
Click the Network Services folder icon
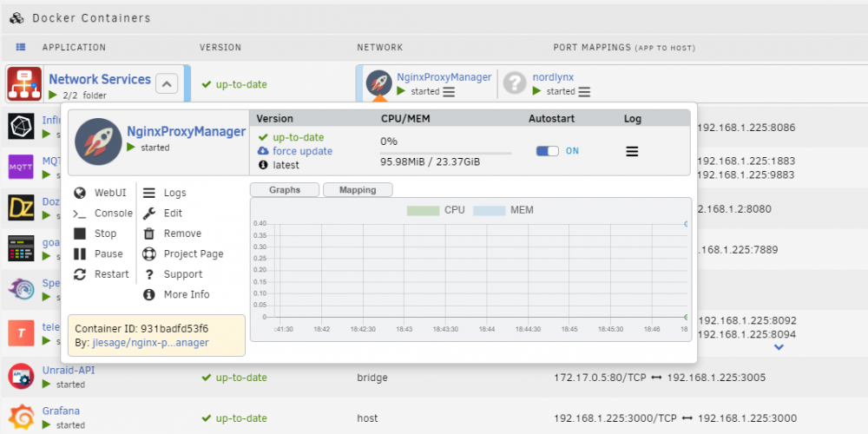click(24, 84)
